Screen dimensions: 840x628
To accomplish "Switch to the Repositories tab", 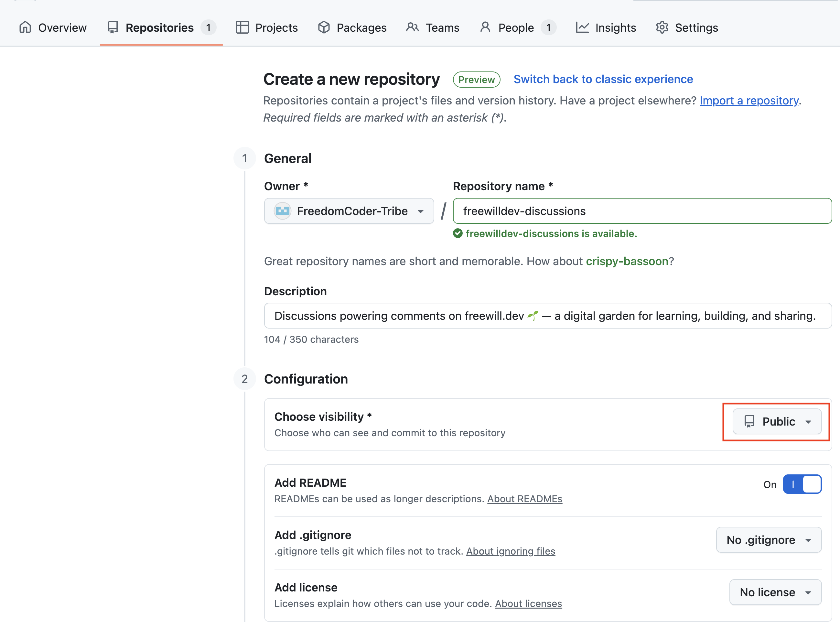I will tap(159, 27).
